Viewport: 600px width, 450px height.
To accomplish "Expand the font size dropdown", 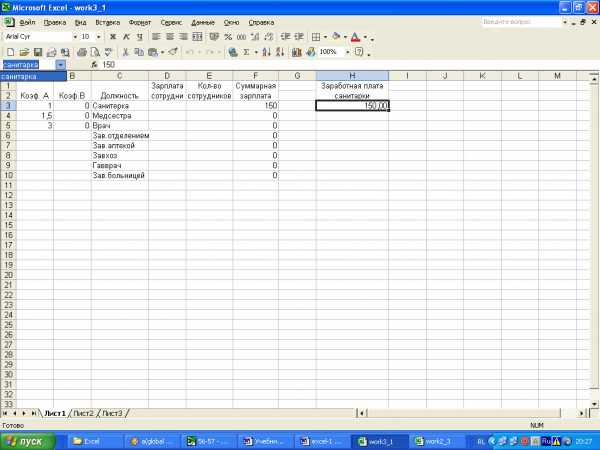I will pyautogui.click(x=98, y=37).
